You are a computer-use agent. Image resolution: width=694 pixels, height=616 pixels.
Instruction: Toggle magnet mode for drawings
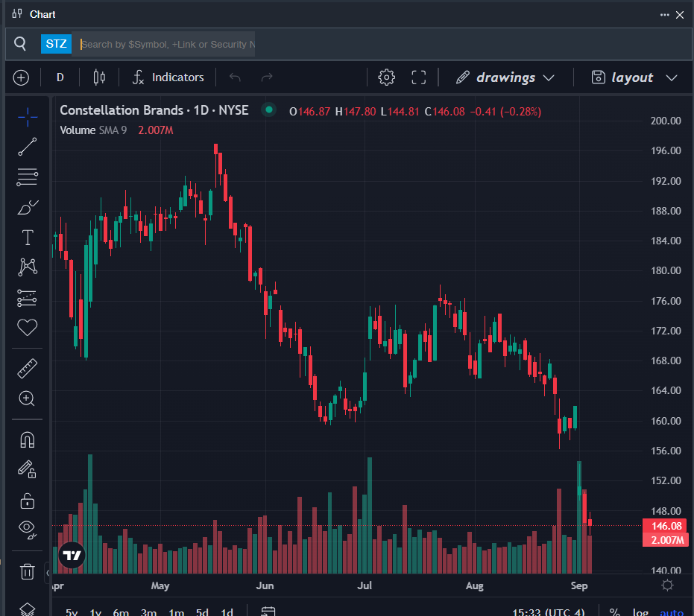28,439
